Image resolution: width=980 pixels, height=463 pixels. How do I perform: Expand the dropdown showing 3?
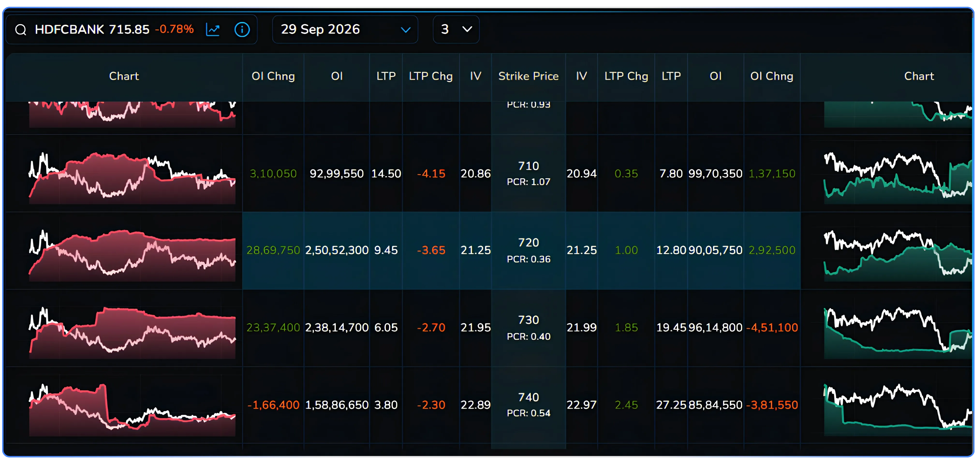click(456, 29)
